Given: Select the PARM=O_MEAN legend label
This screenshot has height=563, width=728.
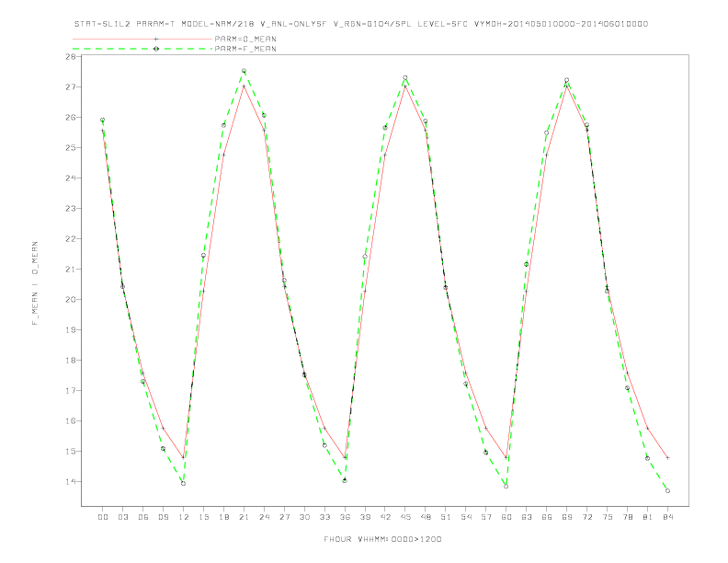Looking at the screenshot, I should [x=245, y=39].
